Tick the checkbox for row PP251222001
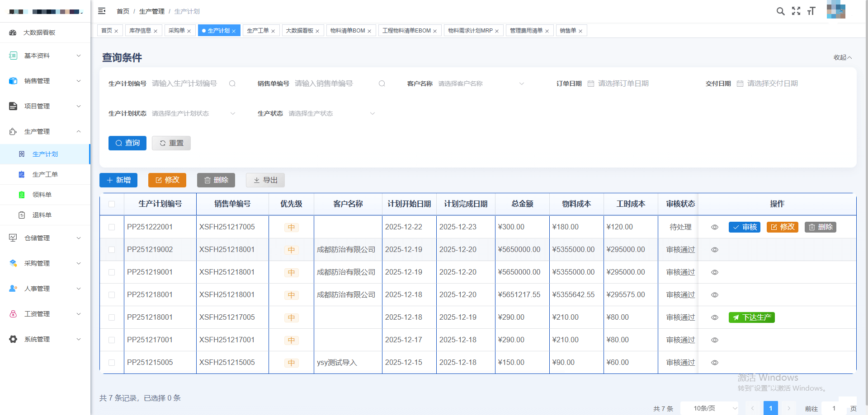Viewport: 868px width, 415px height. coord(112,227)
